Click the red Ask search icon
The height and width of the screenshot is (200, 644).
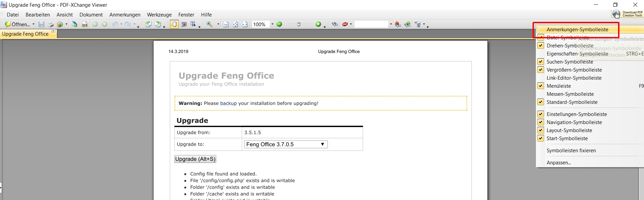[x=345, y=24]
